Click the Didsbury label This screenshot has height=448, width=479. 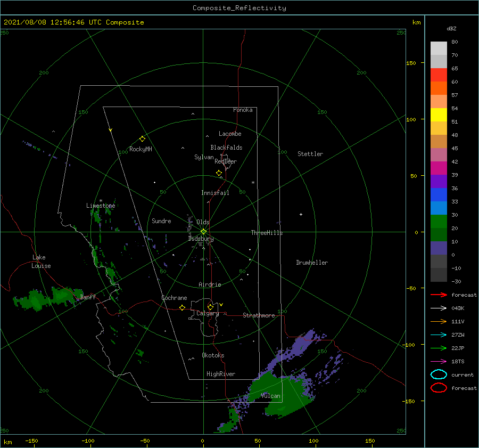pyautogui.click(x=201, y=239)
